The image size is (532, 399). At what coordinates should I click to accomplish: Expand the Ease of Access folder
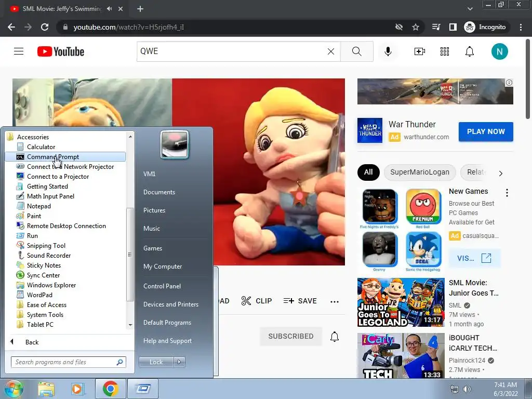[65, 304]
